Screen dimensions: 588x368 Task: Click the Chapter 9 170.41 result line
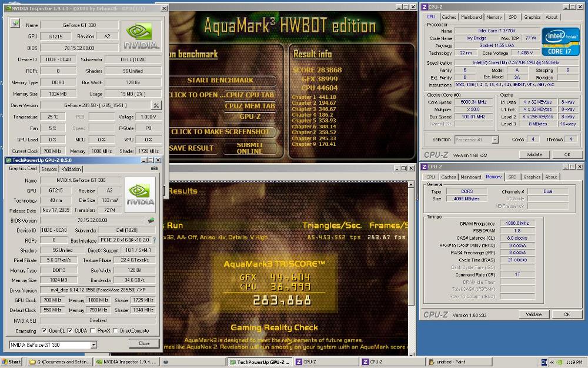pos(314,144)
